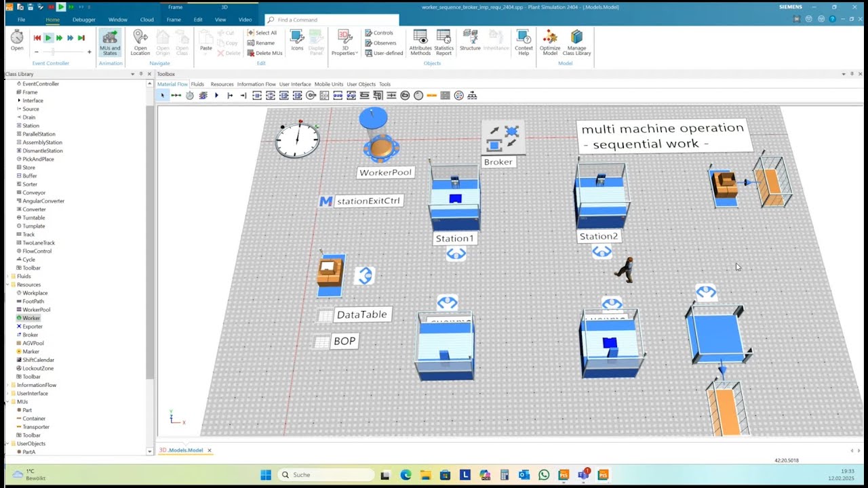Switch to the Cloud ribbon tab
Image resolution: width=868 pixels, height=488 pixels.
coord(146,20)
